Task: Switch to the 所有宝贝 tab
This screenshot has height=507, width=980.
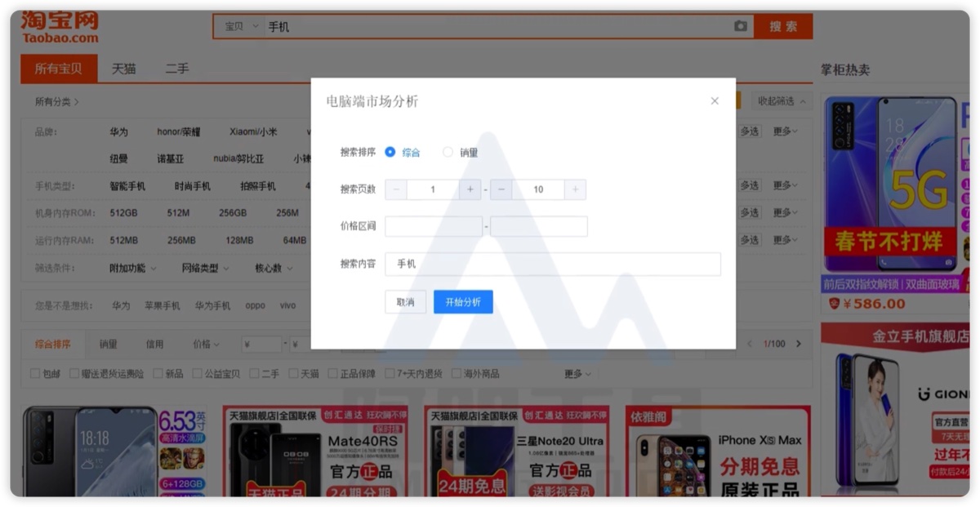Action: tap(59, 69)
